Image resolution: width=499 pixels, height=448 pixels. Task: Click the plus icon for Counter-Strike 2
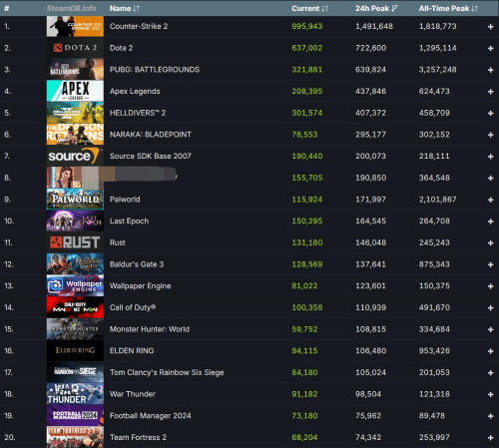(490, 27)
